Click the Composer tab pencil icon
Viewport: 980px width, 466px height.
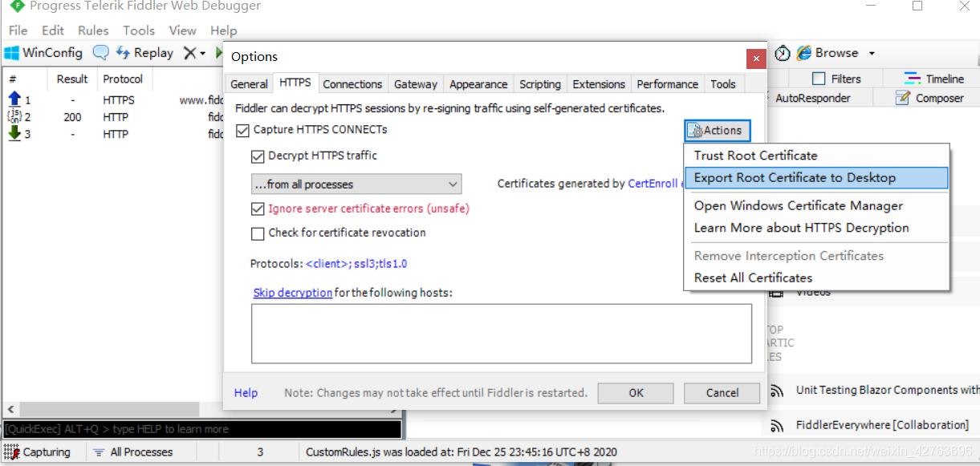(903, 98)
